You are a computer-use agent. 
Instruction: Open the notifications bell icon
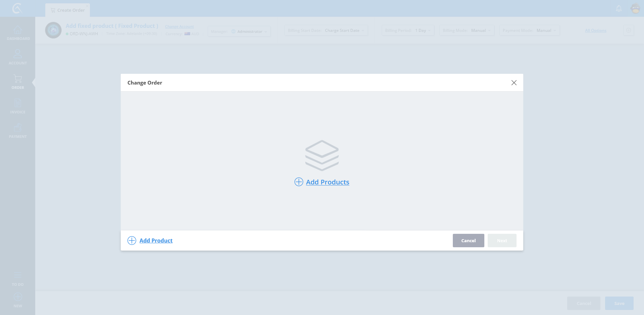[x=619, y=8]
